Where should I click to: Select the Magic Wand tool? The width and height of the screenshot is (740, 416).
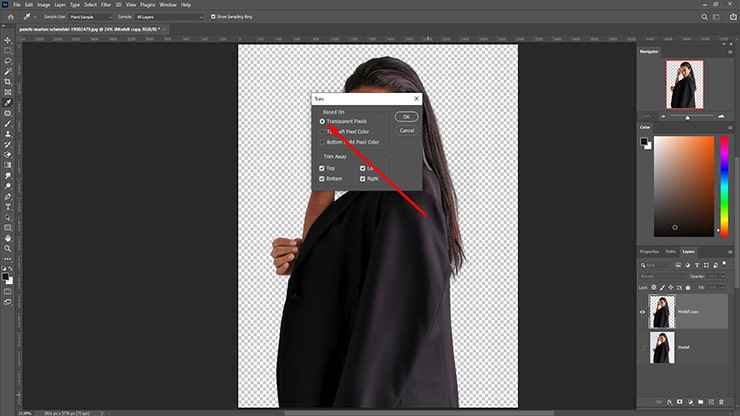8,71
